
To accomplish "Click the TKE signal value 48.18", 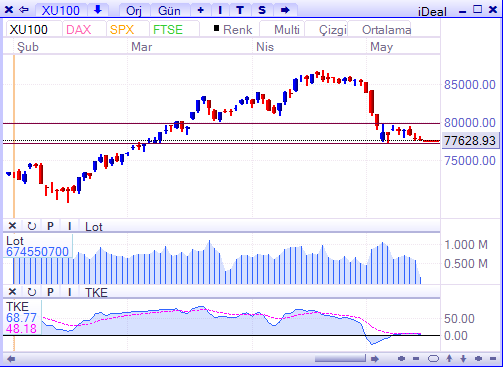I will pos(21,329).
